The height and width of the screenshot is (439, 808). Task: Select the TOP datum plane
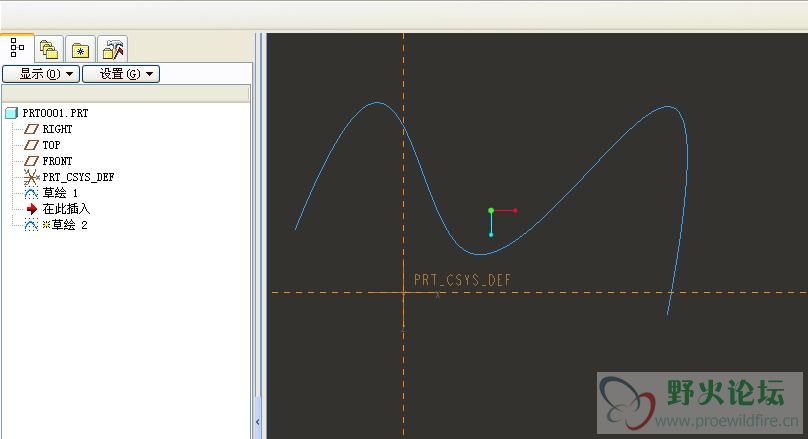(x=51, y=145)
